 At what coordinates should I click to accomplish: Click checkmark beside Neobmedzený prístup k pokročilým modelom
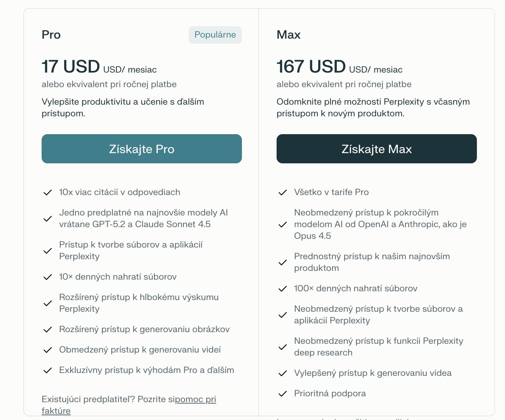click(283, 225)
